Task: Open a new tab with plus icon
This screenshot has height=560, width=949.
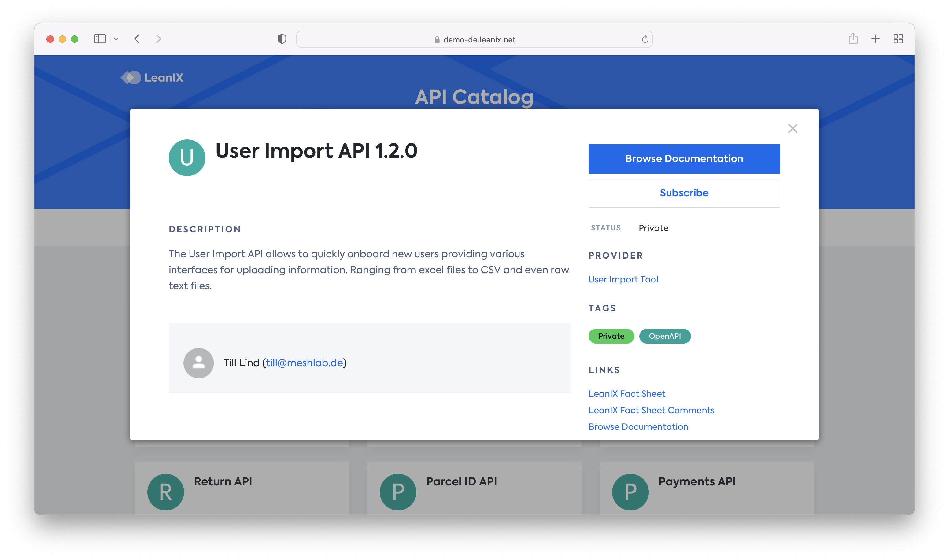Action: [875, 39]
